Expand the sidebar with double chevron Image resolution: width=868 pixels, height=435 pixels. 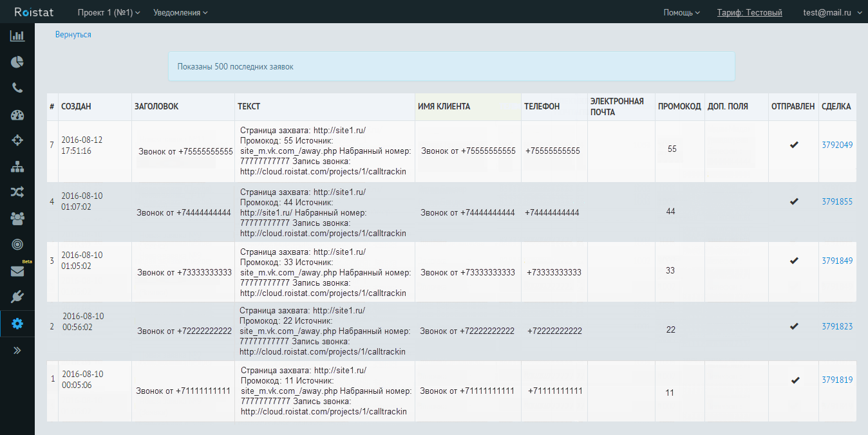[17, 351]
